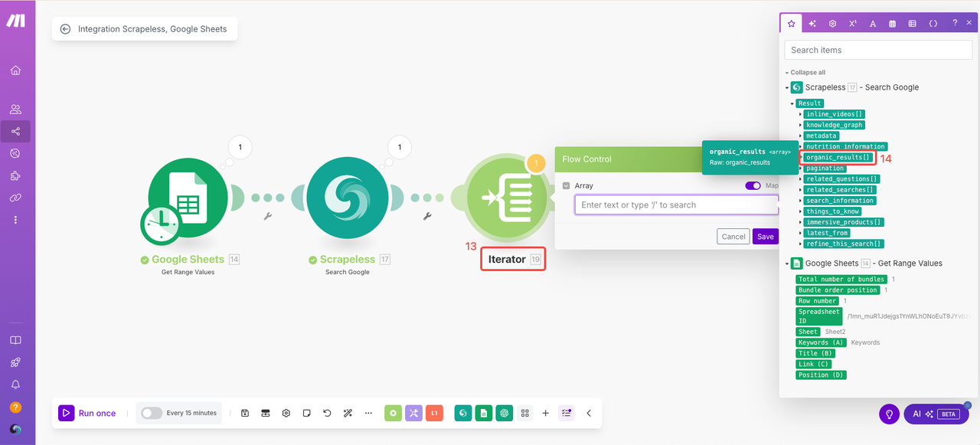Image resolution: width=980 pixels, height=445 pixels.
Task: Collapse the Google Sheets Get Range Values section
Action: [x=787, y=263]
